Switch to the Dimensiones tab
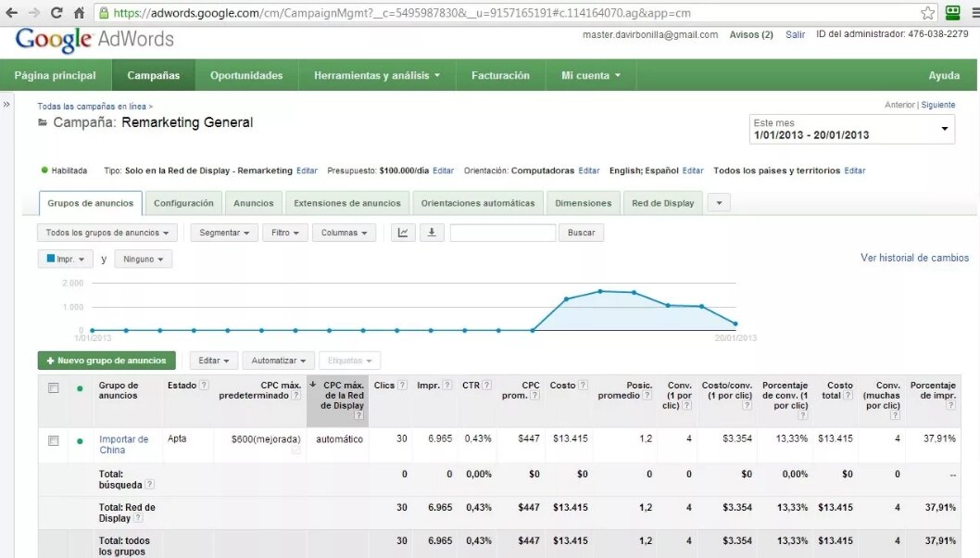 point(584,203)
